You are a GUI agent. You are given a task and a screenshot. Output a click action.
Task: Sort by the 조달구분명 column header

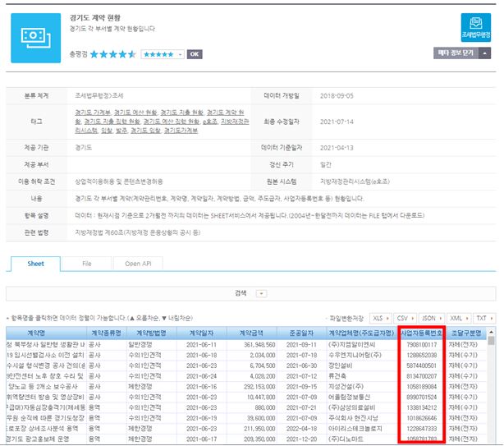[466, 333]
